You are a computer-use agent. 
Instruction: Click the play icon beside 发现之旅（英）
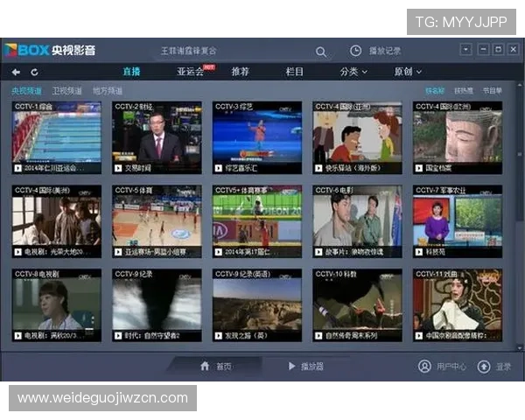coord(218,336)
